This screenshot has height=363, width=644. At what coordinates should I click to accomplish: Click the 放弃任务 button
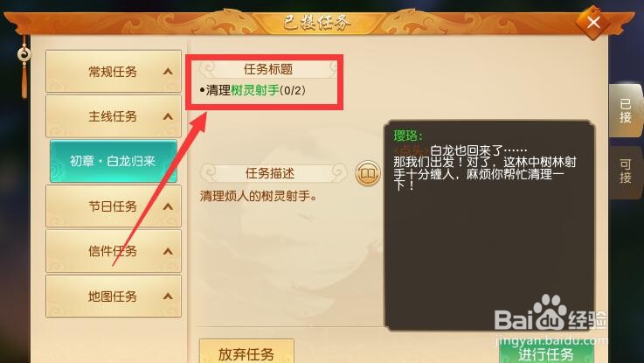(x=246, y=352)
